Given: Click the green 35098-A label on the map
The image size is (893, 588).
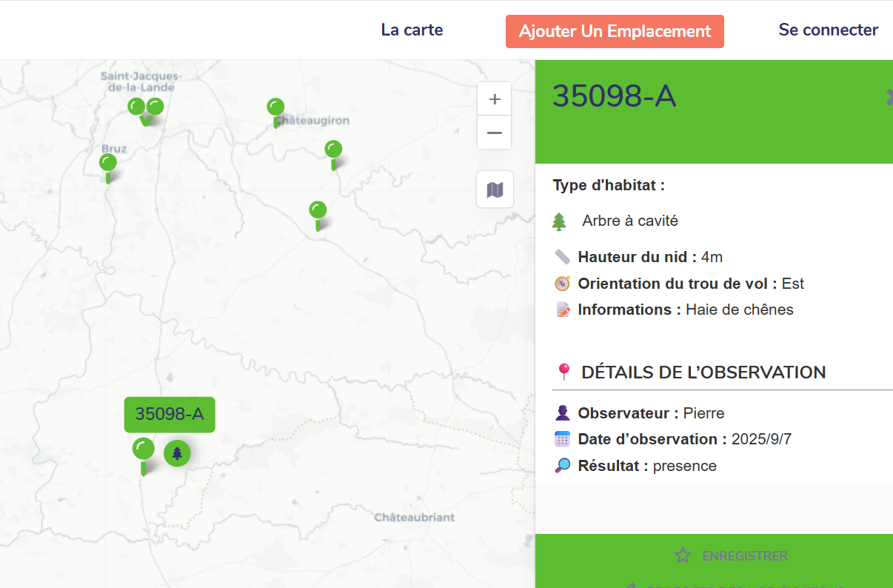Looking at the screenshot, I should [169, 415].
